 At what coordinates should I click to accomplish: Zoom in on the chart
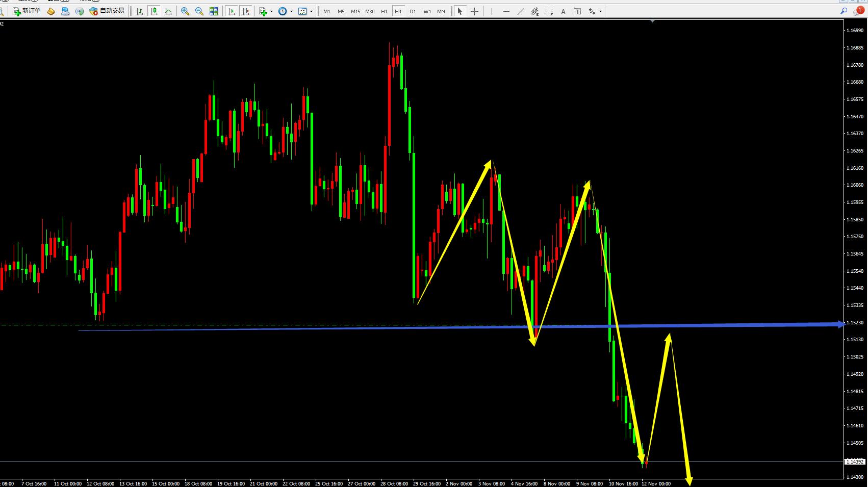[185, 11]
